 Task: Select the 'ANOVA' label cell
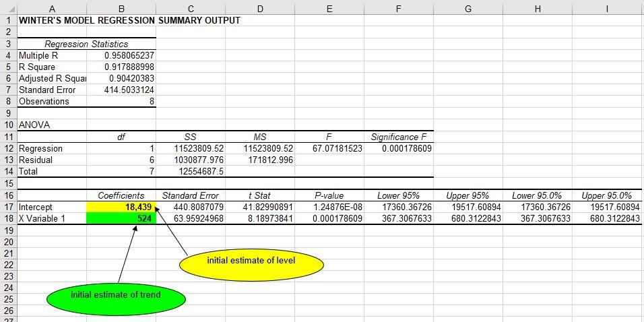tap(52, 125)
